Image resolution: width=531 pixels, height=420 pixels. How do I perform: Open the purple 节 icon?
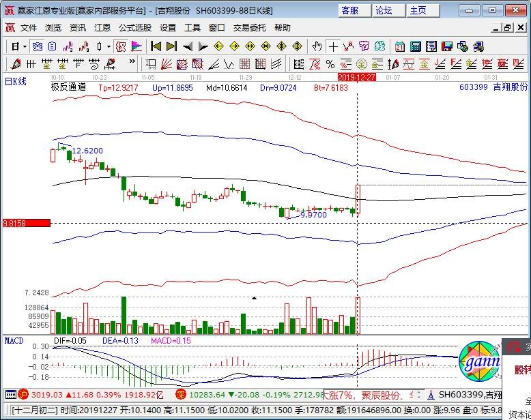click(x=364, y=46)
